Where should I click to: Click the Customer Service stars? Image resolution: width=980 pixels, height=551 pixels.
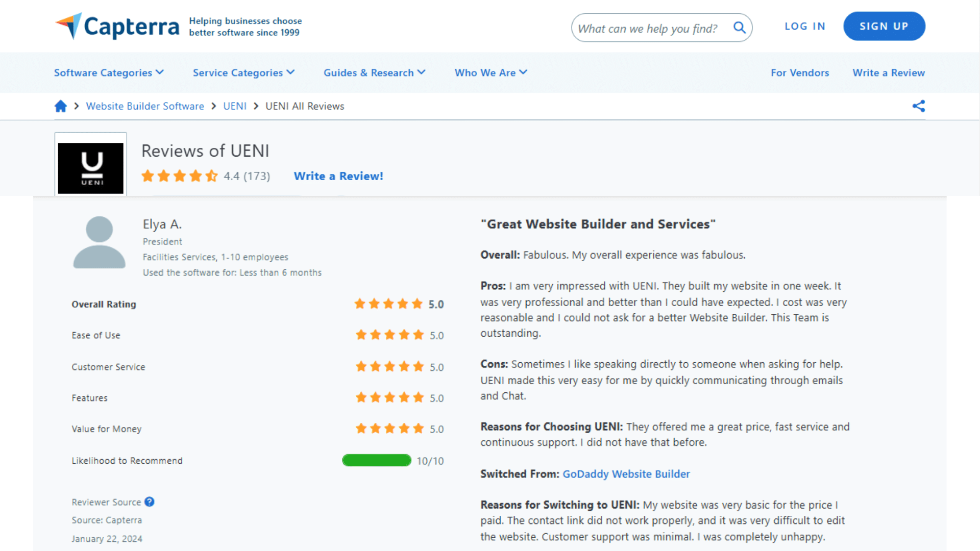point(390,367)
